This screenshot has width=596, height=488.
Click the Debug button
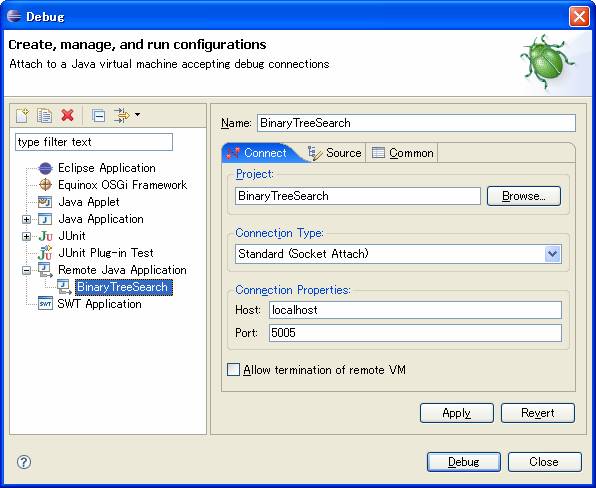pyautogui.click(x=464, y=462)
